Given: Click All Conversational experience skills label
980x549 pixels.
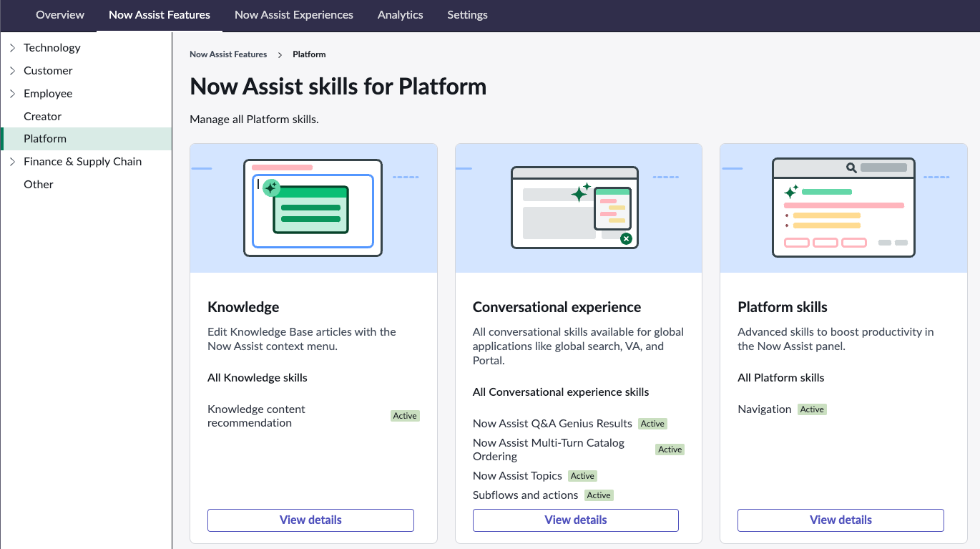Looking at the screenshot, I should 561,392.
